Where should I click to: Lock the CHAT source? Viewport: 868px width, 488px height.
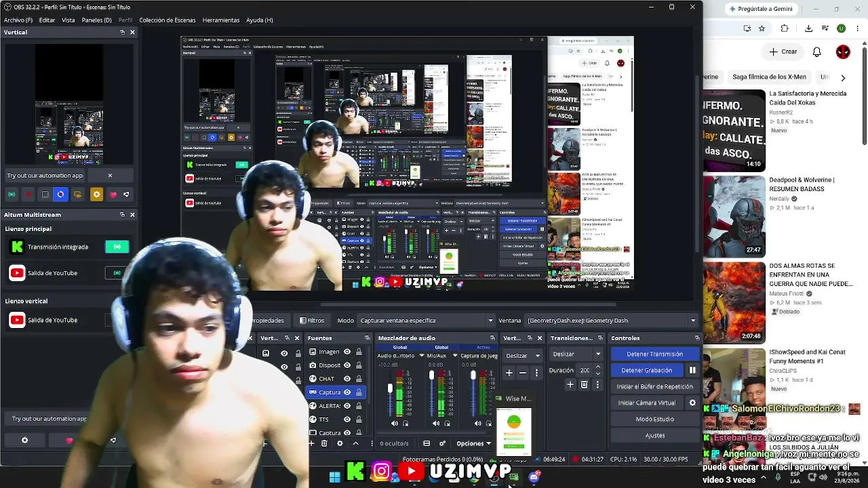pyautogui.click(x=359, y=379)
